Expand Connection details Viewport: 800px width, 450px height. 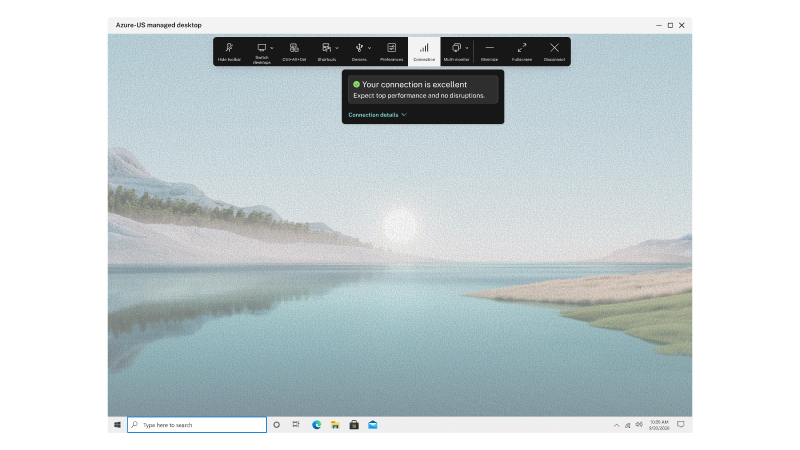click(x=377, y=115)
